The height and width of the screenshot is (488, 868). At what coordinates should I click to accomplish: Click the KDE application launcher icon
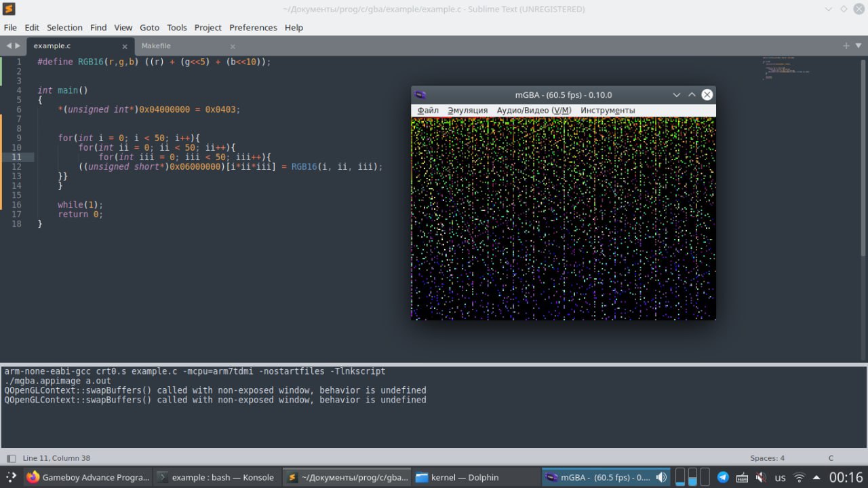(11, 477)
